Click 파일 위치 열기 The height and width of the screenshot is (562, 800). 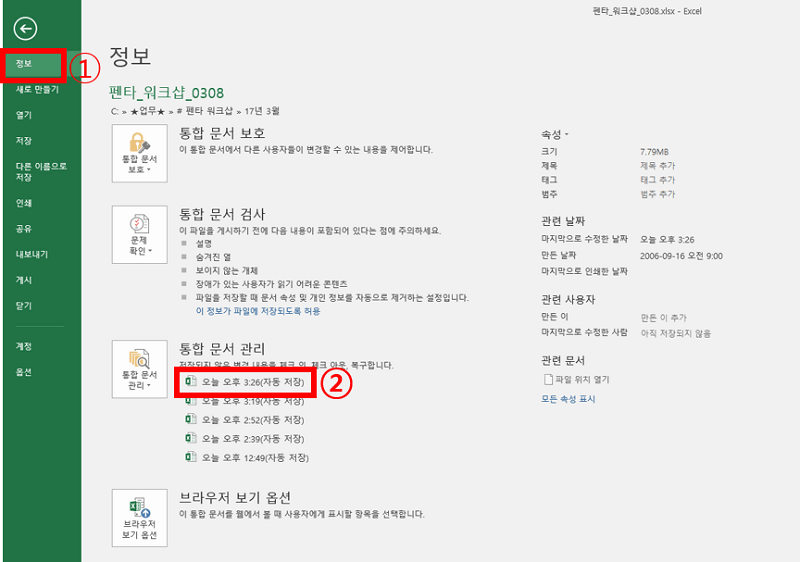coord(577,379)
